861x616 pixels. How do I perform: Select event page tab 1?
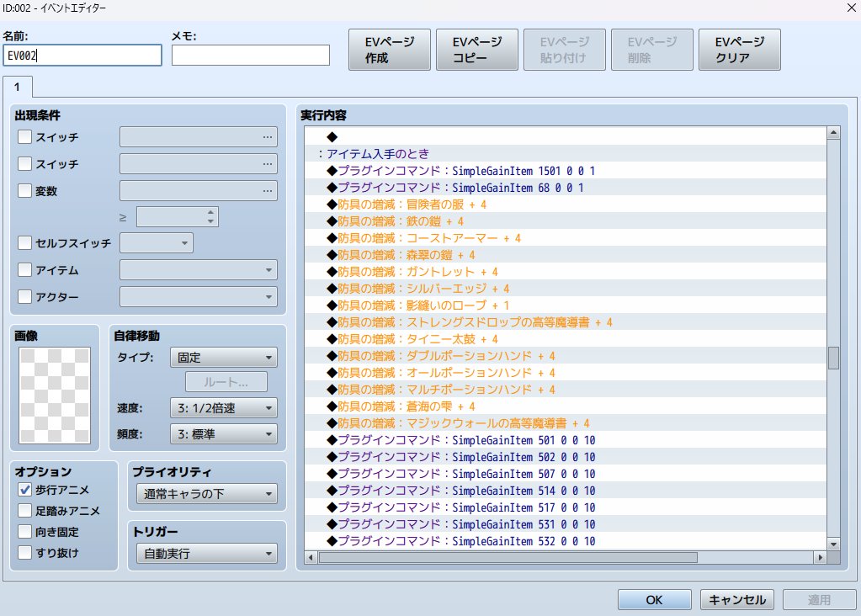click(18, 87)
